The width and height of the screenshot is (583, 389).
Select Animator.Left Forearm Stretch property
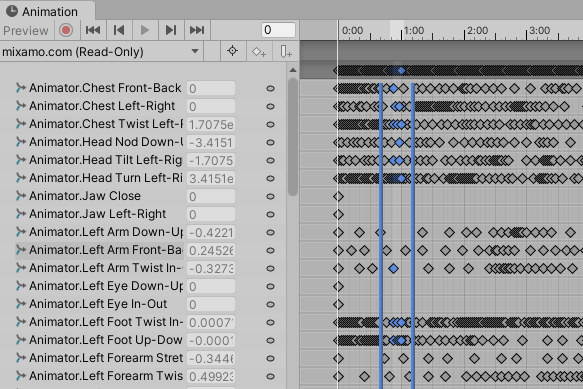click(106, 358)
